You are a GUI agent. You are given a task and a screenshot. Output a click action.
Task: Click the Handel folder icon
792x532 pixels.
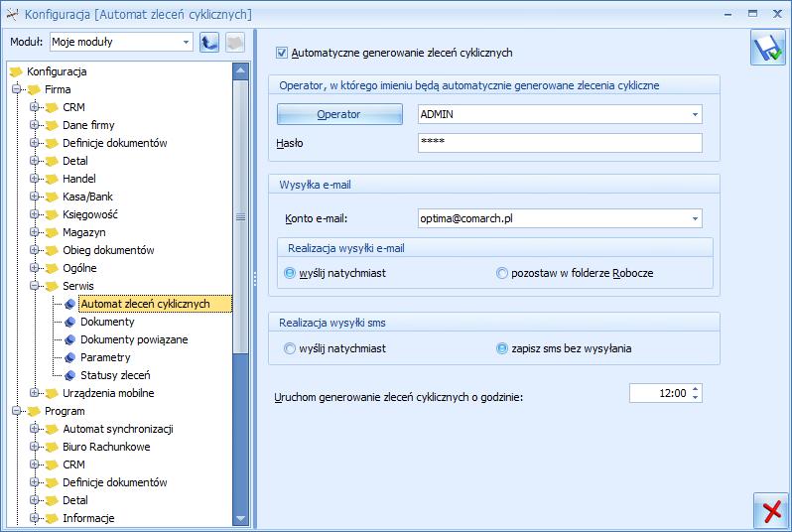[52, 179]
